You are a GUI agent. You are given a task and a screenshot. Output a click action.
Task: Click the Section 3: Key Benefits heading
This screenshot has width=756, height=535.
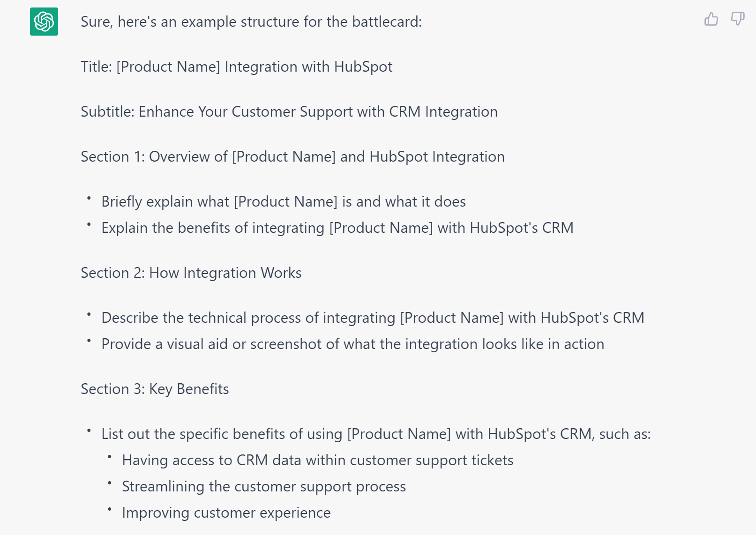pyautogui.click(x=155, y=389)
